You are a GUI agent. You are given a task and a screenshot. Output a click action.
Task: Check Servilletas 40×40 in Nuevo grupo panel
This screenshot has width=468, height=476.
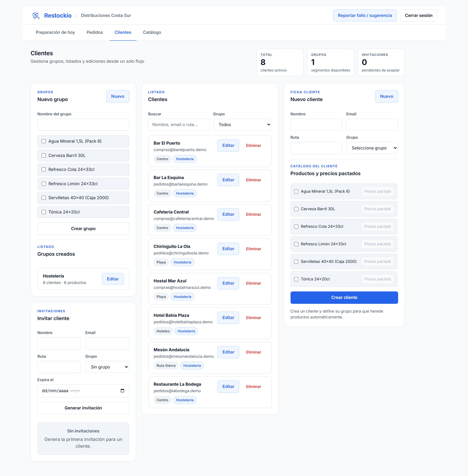pos(44,198)
